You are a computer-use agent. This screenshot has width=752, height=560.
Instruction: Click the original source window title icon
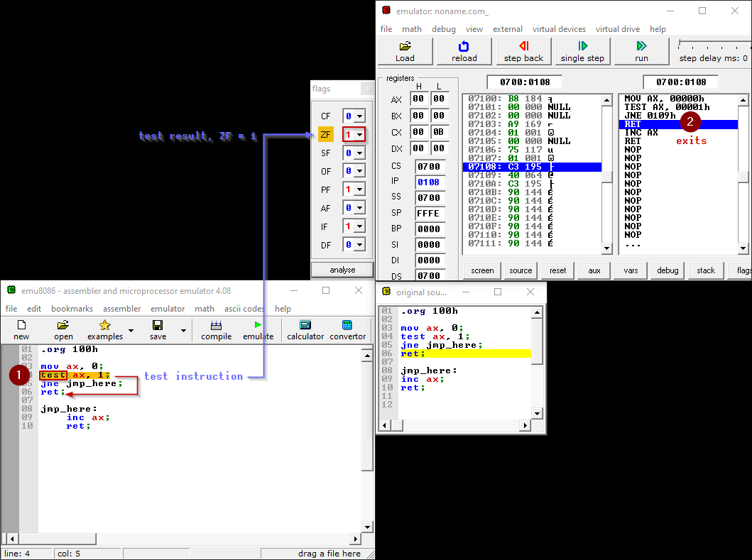click(386, 292)
